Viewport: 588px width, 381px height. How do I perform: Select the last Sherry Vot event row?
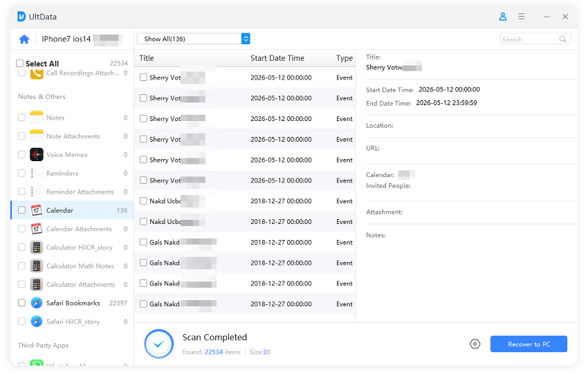click(245, 180)
